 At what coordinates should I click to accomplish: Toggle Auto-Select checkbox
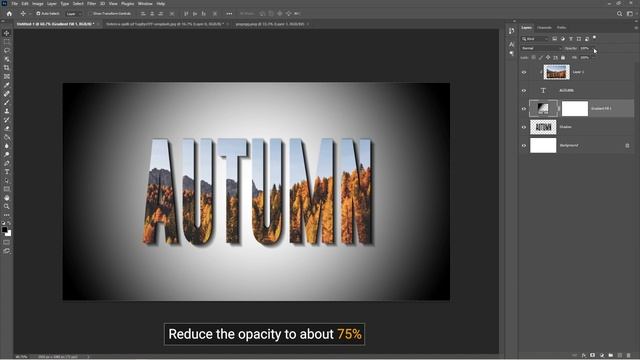pos(38,13)
